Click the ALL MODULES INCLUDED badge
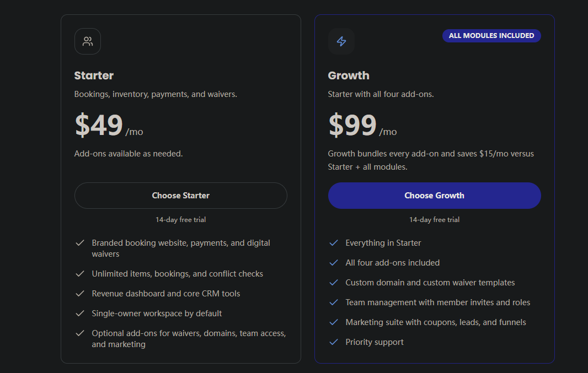 (491, 36)
